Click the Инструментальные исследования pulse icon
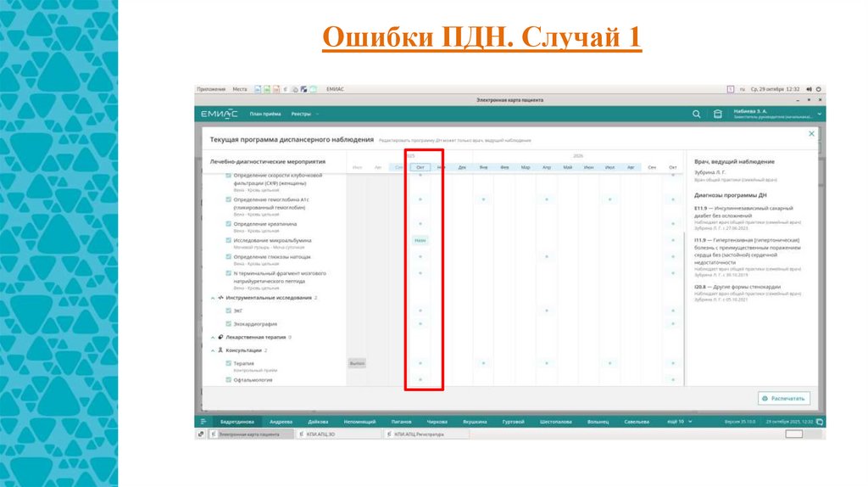Viewport: 868px width, 487px height. pos(220,298)
